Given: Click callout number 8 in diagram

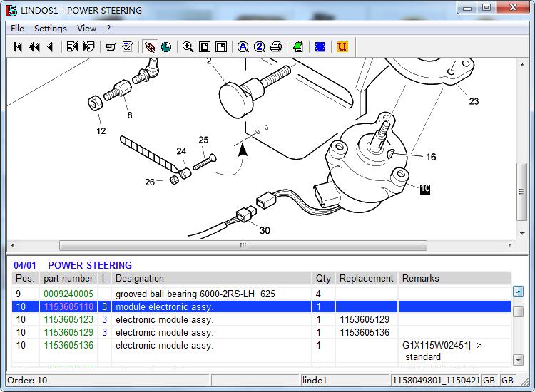Looking at the screenshot, I should [130, 115].
